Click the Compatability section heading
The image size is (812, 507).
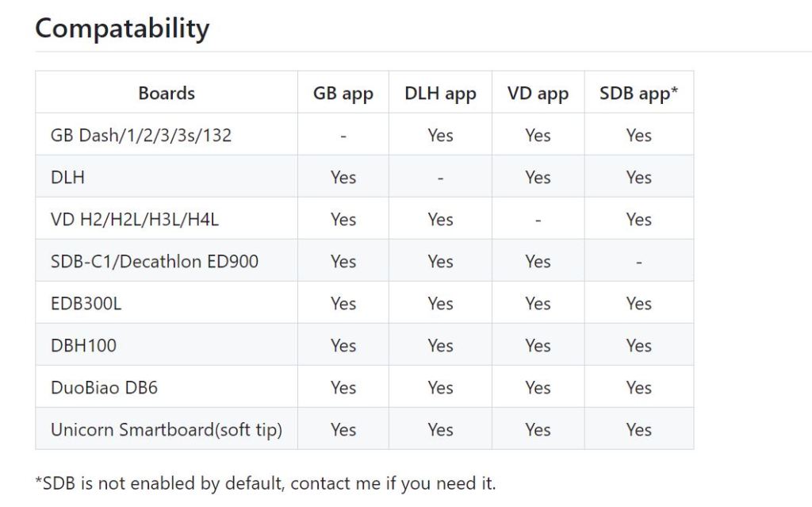point(122,29)
